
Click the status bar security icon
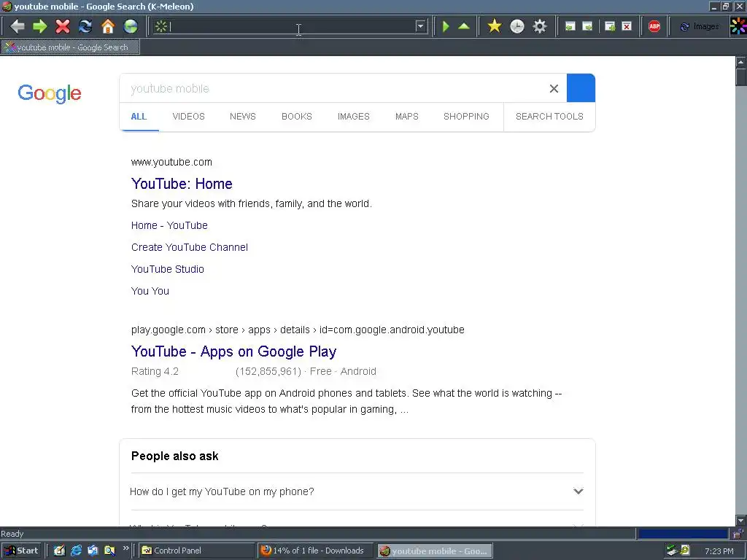738,533
